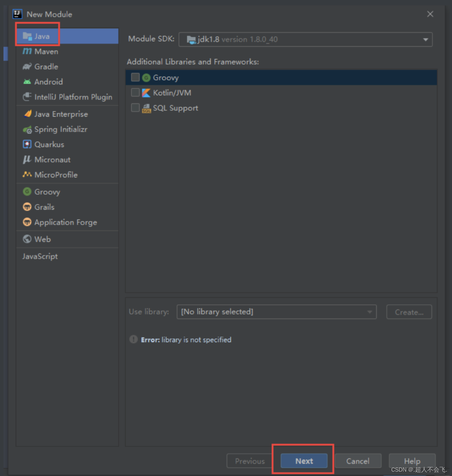Click the Quarkus icon
Image resolution: width=452 pixels, height=476 pixels.
coord(27,144)
